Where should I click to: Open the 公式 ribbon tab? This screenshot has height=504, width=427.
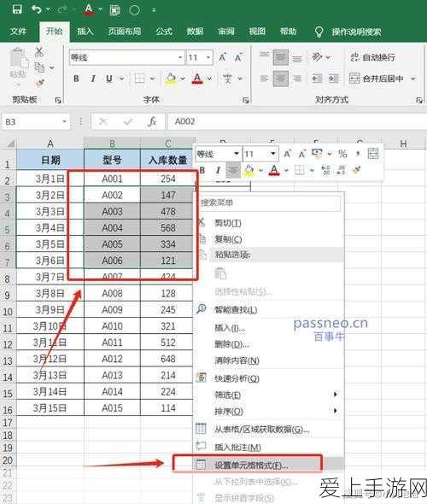[x=164, y=32]
